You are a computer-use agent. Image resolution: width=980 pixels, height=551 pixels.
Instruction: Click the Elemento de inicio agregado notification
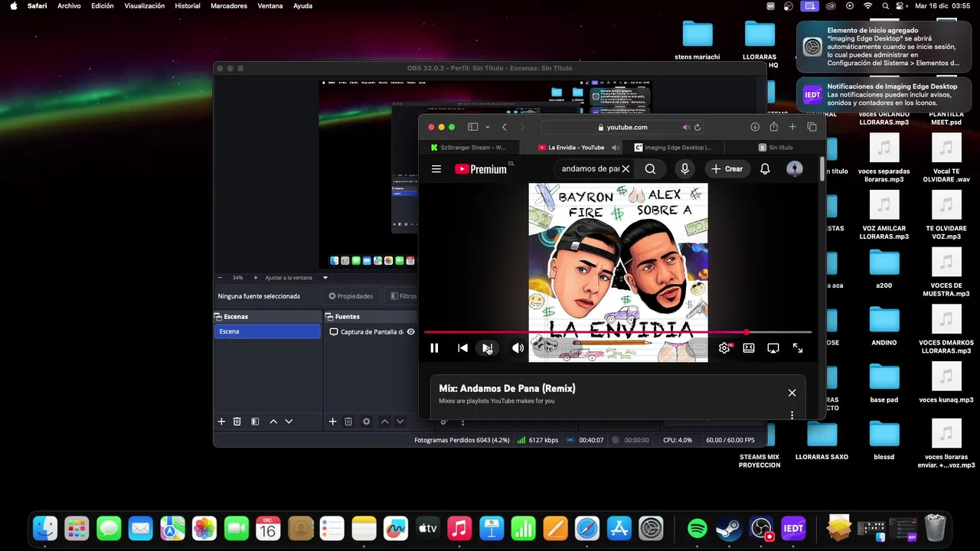click(x=884, y=47)
